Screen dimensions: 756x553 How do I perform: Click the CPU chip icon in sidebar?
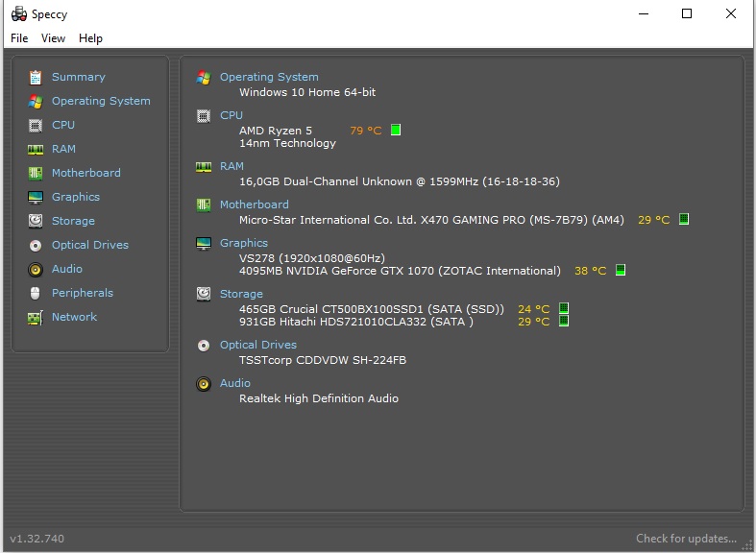tap(36, 125)
